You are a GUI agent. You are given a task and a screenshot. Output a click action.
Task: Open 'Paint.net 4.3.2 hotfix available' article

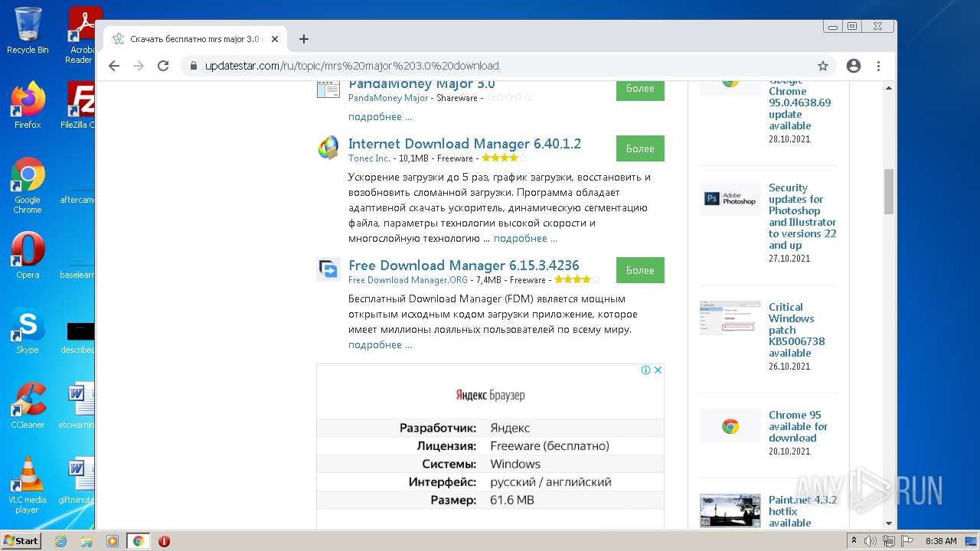(x=802, y=511)
